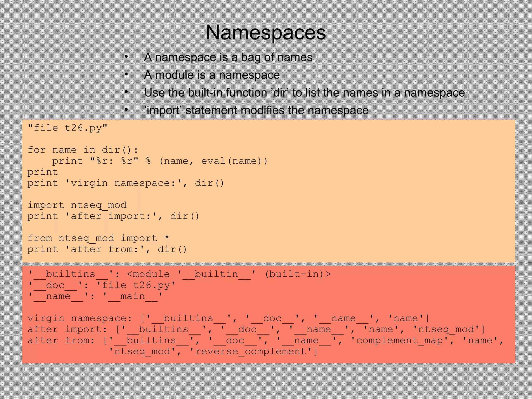Click the code line 'import ntseq_mod'
Screen dimensions: 532x399
point(77,205)
